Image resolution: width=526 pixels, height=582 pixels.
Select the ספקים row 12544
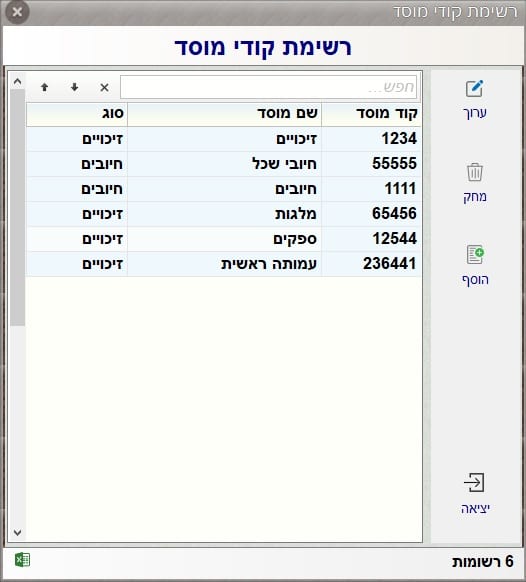[x=223, y=239]
